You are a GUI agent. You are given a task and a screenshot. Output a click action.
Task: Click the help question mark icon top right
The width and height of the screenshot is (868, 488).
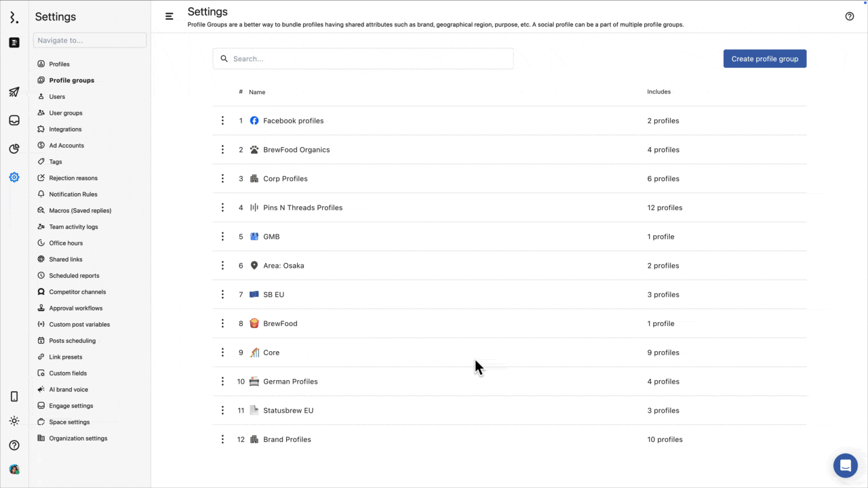point(850,16)
